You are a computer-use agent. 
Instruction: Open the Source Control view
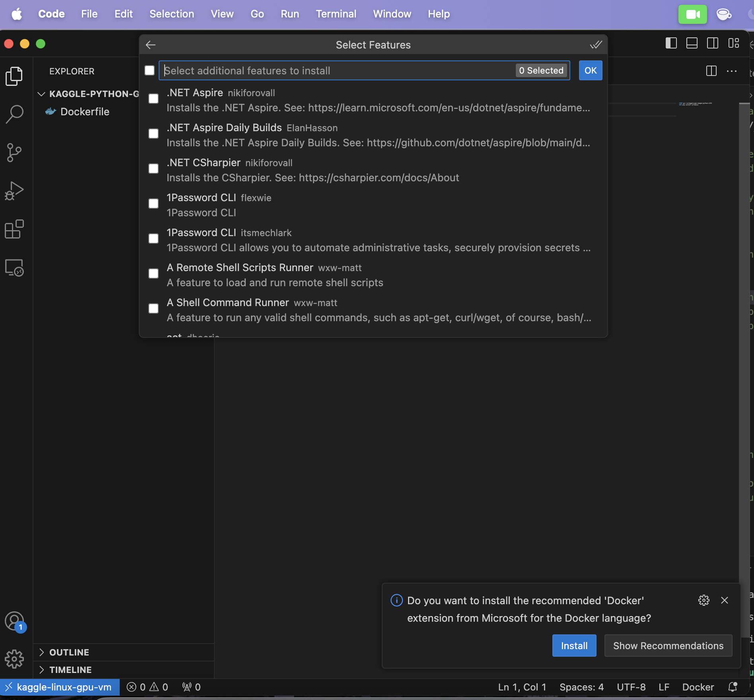pyautogui.click(x=14, y=153)
